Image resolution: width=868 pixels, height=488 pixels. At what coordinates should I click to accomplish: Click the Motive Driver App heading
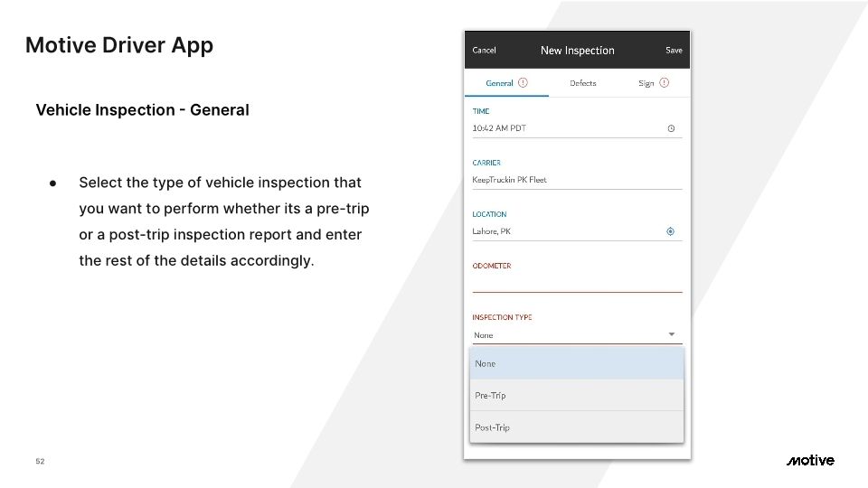coord(119,45)
